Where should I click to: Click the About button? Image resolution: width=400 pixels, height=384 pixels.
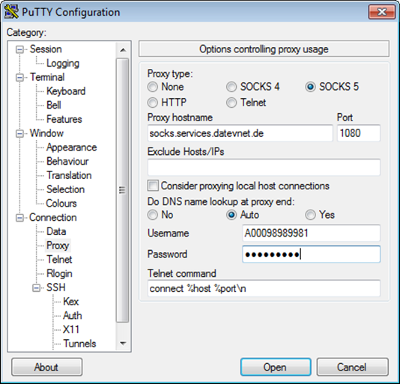point(47,367)
